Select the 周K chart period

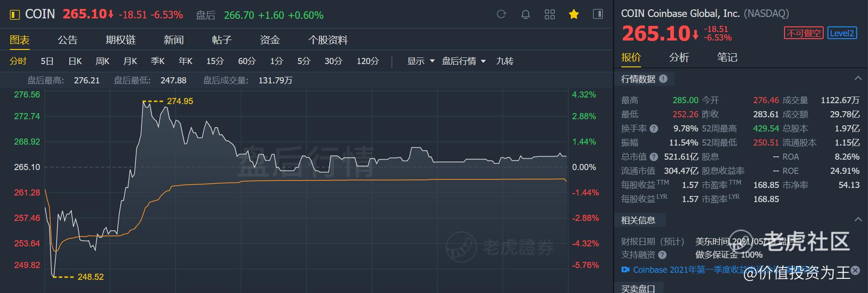[x=102, y=61]
